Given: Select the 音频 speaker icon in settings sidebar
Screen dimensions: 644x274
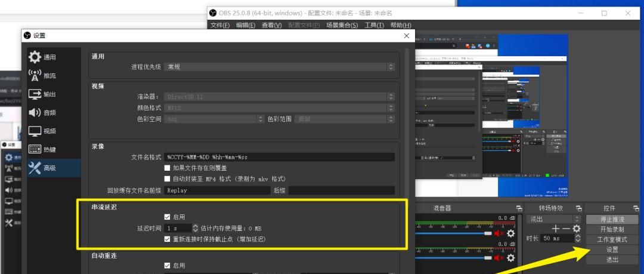Looking at the screenshot, I should pos(35,112).
